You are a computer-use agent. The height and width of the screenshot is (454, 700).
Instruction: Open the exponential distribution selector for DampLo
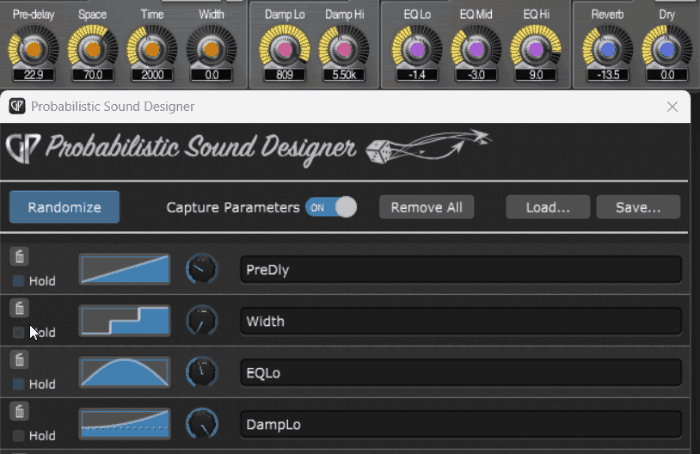(x=125, y=424)
